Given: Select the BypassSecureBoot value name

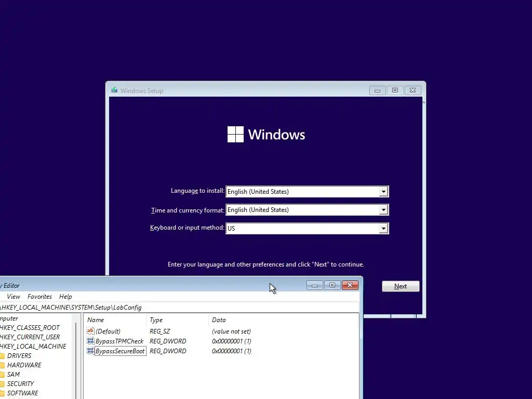Looking at the screenshot, I should coord(120,351).
